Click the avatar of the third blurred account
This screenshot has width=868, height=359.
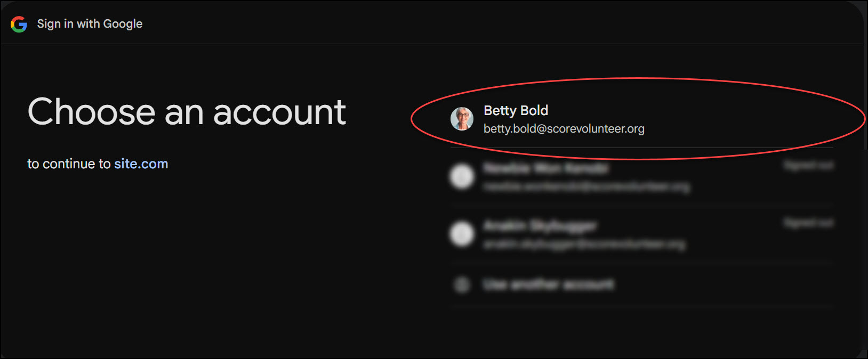tap(462, 234)
